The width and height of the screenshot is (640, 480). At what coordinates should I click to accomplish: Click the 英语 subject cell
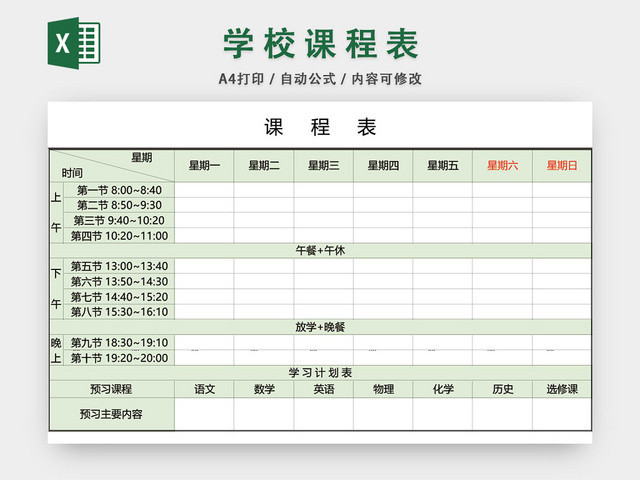323,389
